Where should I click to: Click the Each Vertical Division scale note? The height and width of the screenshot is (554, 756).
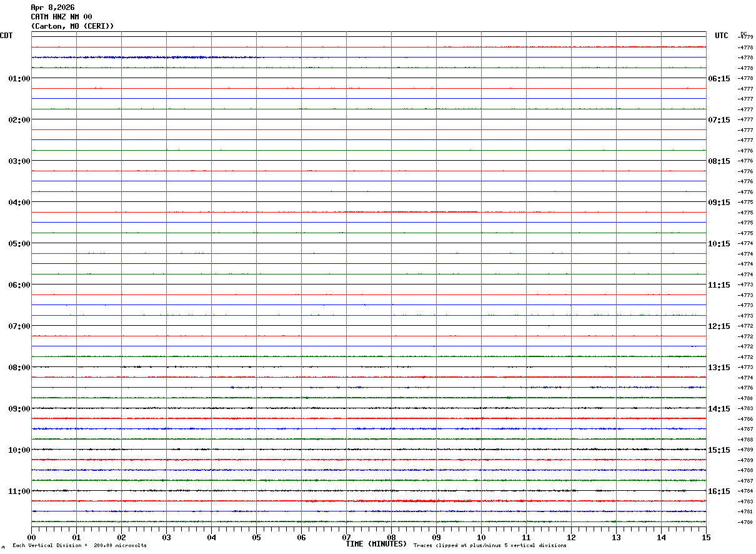(79, 546)
